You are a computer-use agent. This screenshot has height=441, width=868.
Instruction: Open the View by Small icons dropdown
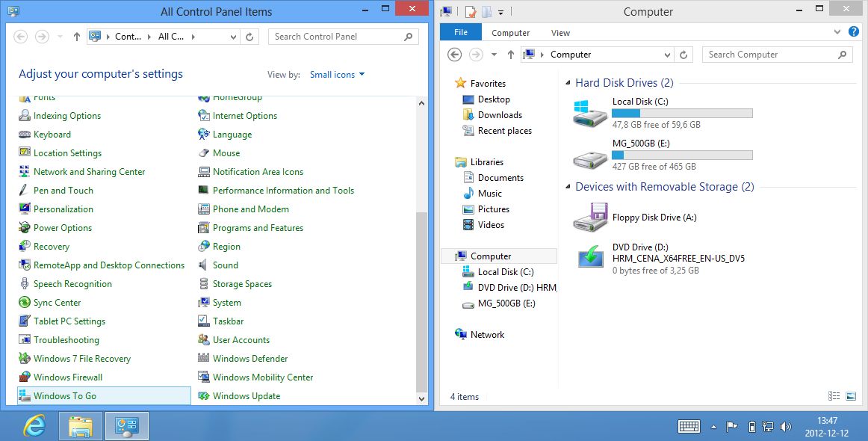(337, 74)
